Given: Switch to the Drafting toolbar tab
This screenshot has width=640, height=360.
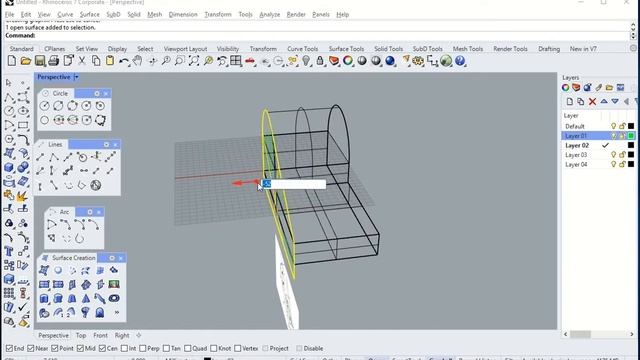Looking at the screenshot, I should point(549,49).
